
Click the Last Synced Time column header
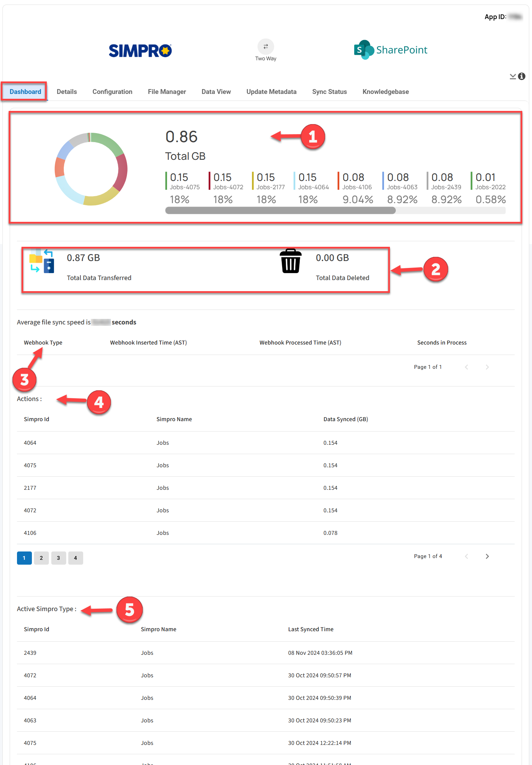[x=311, y=629]
